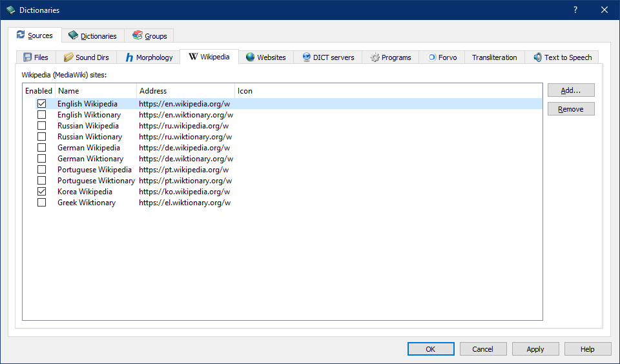The image size is (620, 364).
Task: Click the Add... button
Action: pos(571,90)
